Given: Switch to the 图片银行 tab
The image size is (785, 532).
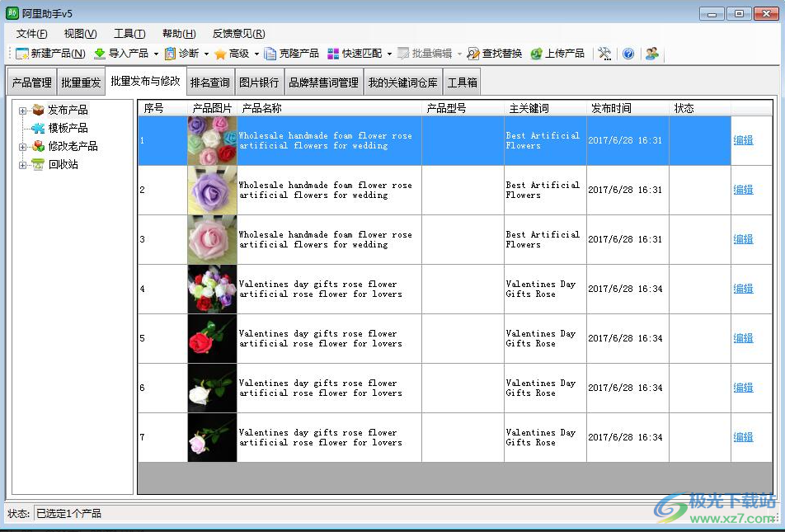Looking at the screenshot, I should pos(259,82).
